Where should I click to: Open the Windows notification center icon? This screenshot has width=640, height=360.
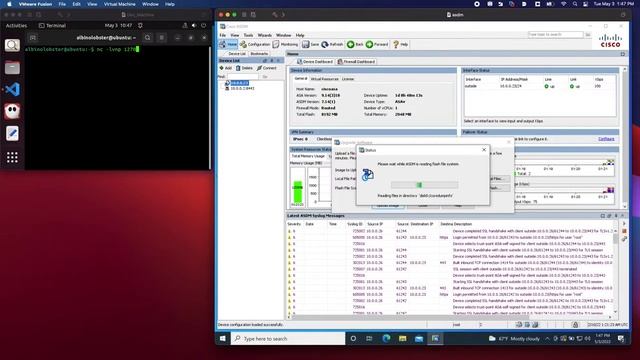621,338
